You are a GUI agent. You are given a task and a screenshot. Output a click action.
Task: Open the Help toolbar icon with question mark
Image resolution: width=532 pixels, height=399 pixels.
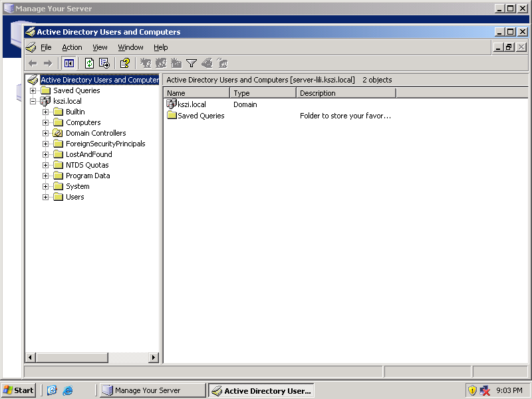[x=125, y=63]
